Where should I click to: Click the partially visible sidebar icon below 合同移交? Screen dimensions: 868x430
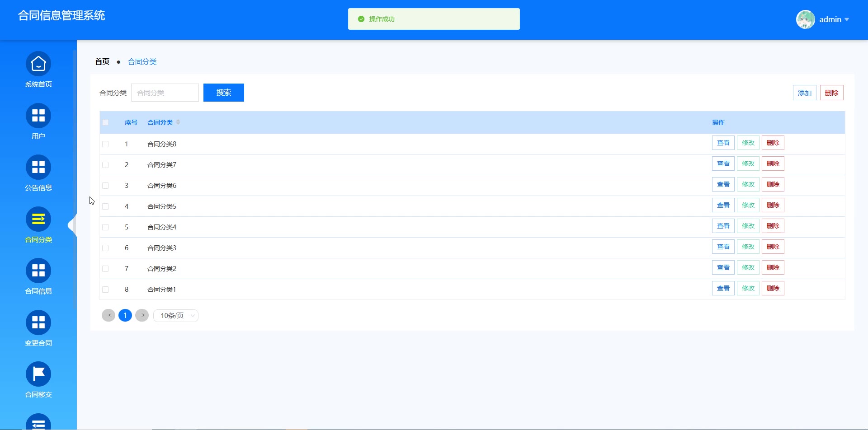[x=38, y=422]
